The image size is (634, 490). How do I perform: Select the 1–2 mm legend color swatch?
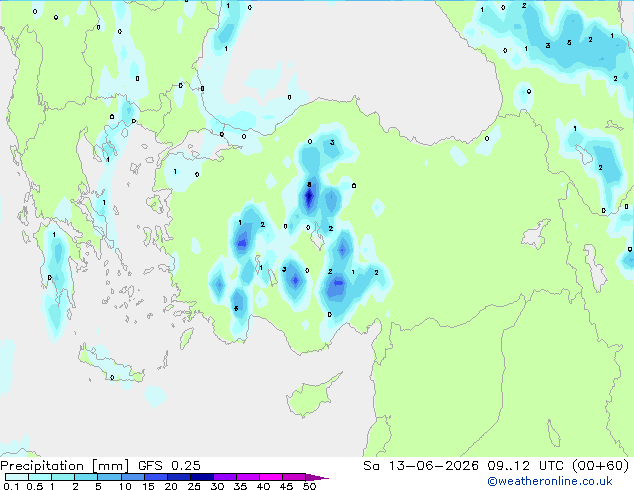63,477
